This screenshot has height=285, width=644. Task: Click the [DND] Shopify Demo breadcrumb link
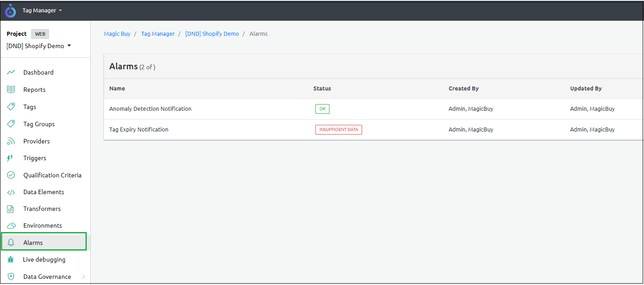coord(212,34)
